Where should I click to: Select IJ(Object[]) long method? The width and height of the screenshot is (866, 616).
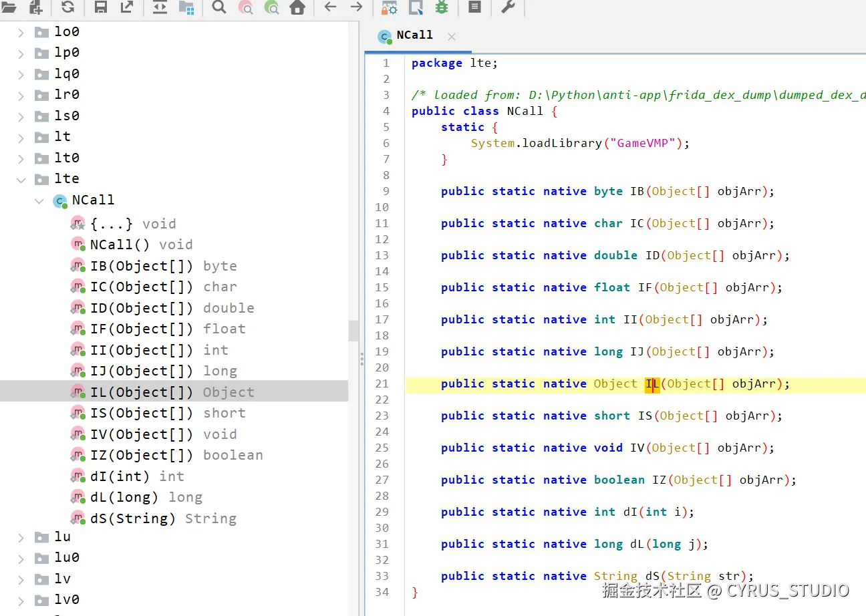[x=164, y=371]
